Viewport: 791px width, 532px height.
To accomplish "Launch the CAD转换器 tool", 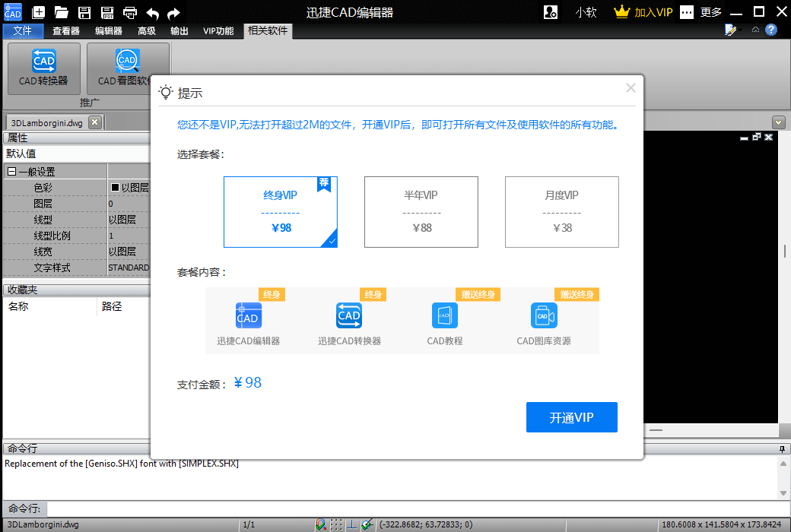I will pos(44,68).
